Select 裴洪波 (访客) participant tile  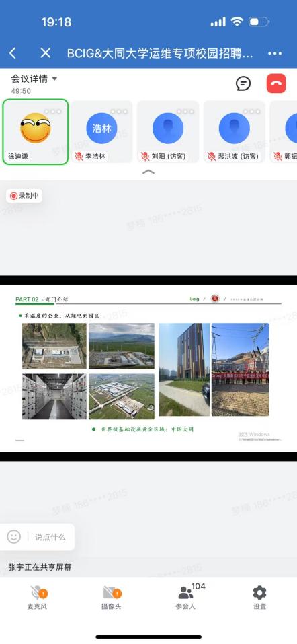(235, 131)
